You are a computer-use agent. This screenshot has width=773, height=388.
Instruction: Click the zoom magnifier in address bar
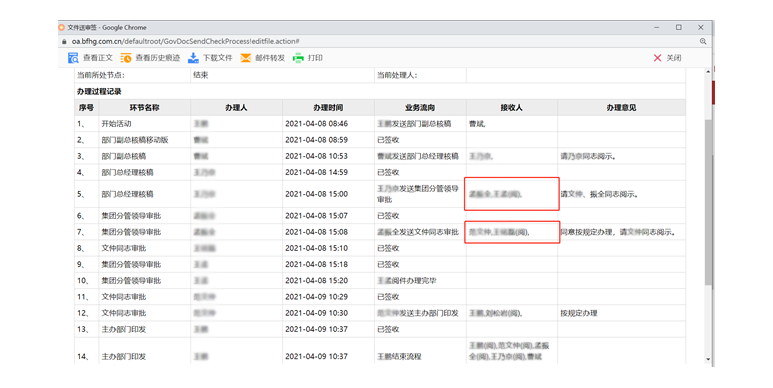703,41
